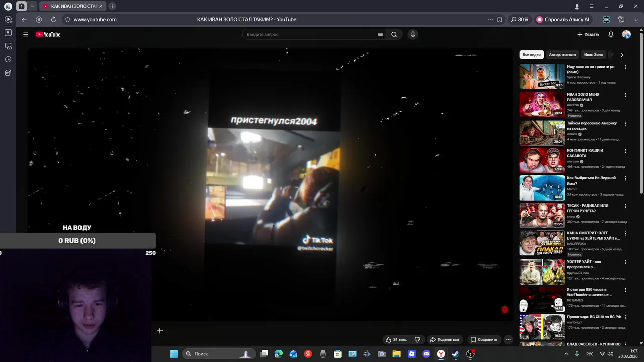Open options for Тайком пересекаю Америку video

pos(625,123)
